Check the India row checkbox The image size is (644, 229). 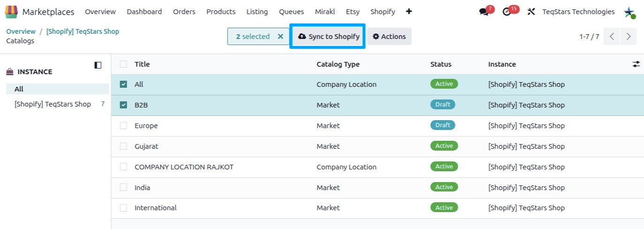[x=123, y=188]
